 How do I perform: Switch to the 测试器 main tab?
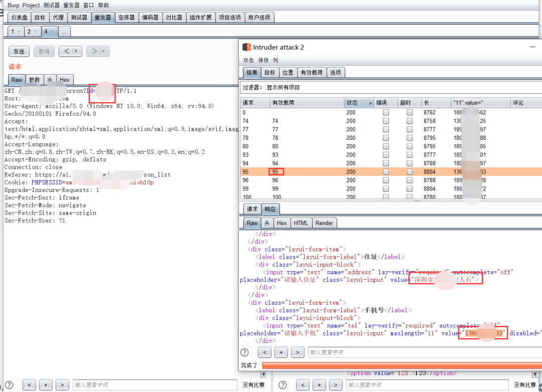[79, 17]
